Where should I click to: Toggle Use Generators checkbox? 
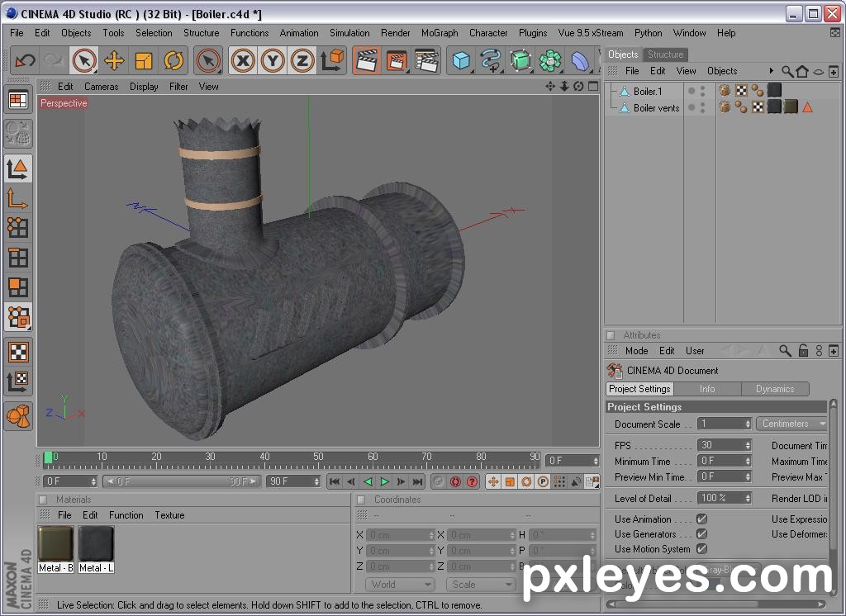point(701,534)
